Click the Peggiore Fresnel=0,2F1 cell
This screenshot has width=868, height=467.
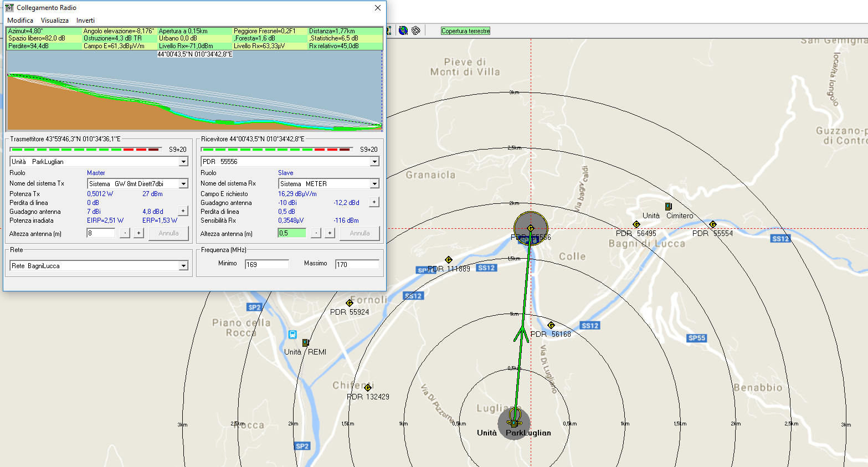tap(270, 31)
